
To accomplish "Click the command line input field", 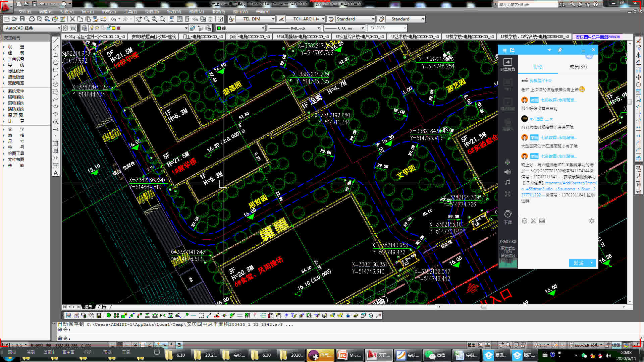I will coord(349,338).
